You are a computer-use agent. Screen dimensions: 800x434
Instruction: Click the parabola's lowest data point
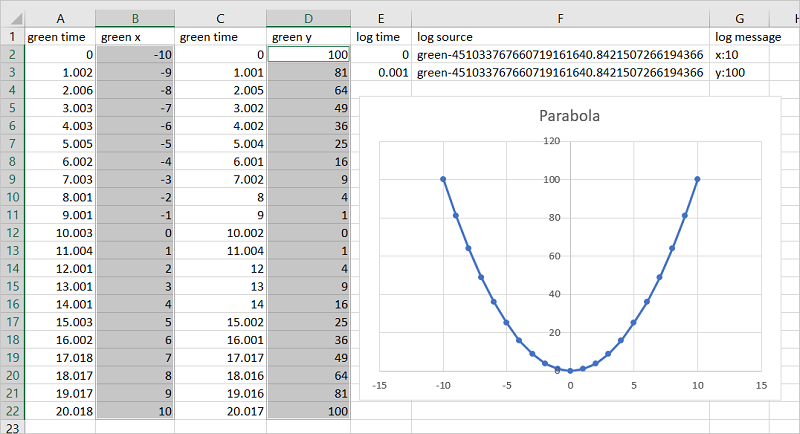click(x=570, y=371)
